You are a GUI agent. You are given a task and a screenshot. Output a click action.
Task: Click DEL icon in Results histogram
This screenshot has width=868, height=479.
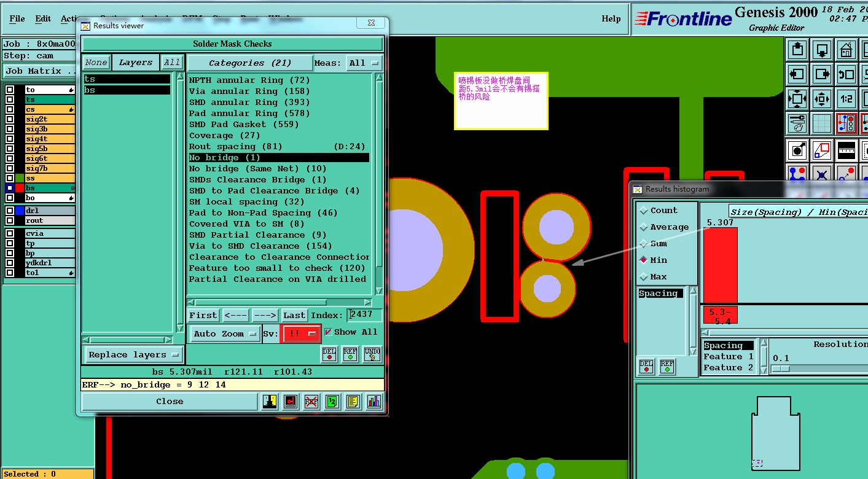coord(646,366)
